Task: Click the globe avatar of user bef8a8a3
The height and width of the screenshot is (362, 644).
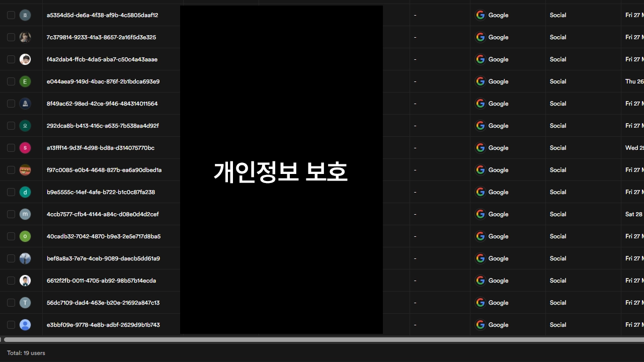Action: click(25, 258)
